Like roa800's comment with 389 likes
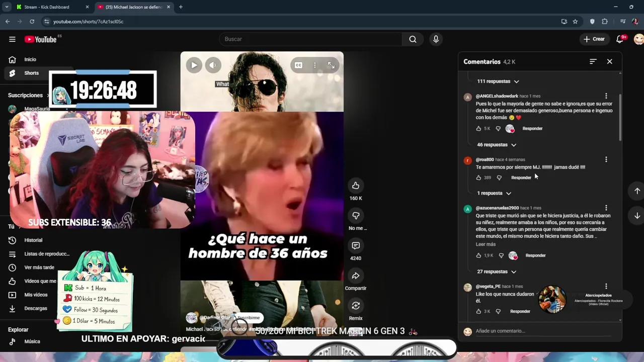This screenshot has height=362, width=644. pos(478,177)
